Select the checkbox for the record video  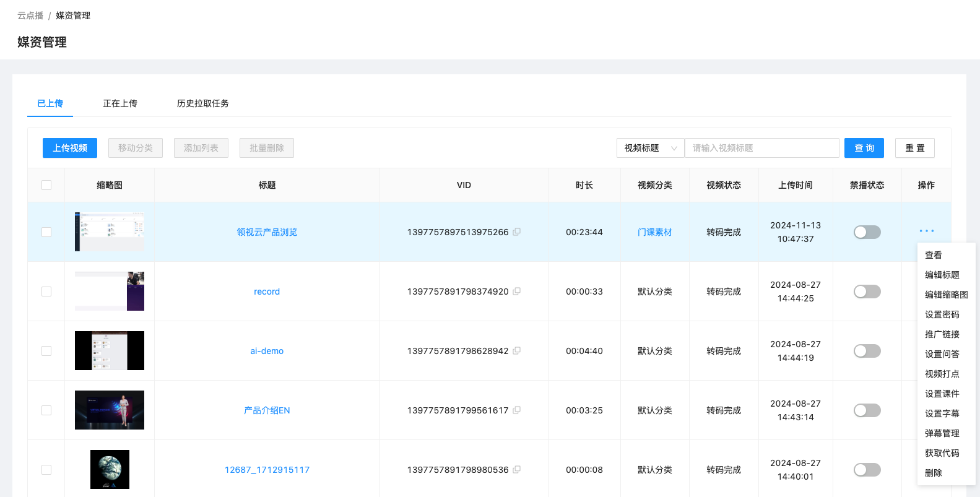(46, 292)
